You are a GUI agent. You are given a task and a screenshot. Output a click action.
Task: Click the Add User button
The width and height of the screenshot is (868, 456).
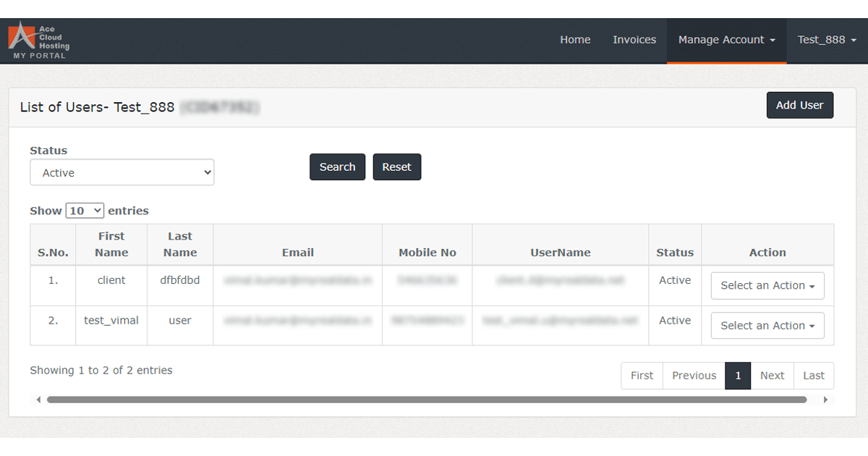799,105
